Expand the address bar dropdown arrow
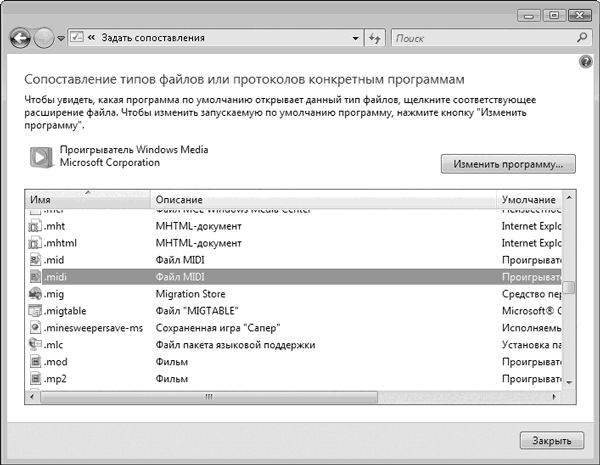Viewport: 600px width, 465px height. pyautogui.click(x=355, y=38)
